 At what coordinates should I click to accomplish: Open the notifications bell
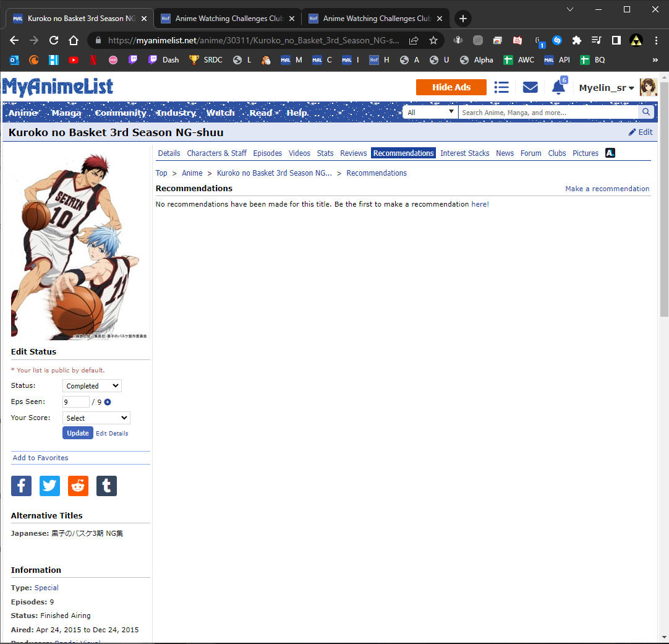[558, 87]
